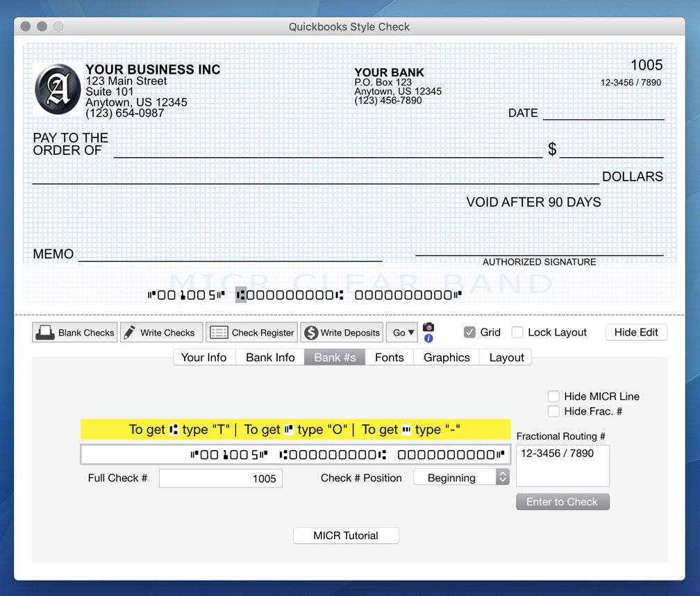The image size is (700, 596).
Task: Open the Graphics tab
Action: 446,357
